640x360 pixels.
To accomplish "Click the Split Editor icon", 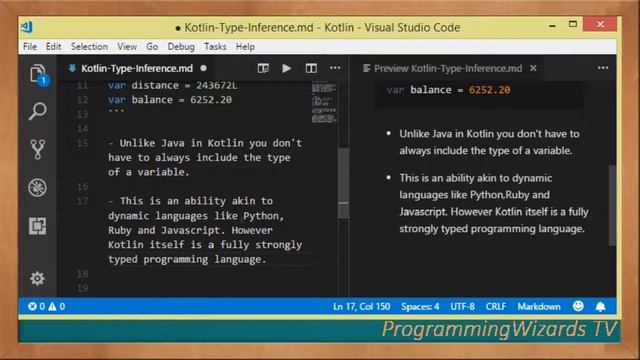I will click(311, 68).
